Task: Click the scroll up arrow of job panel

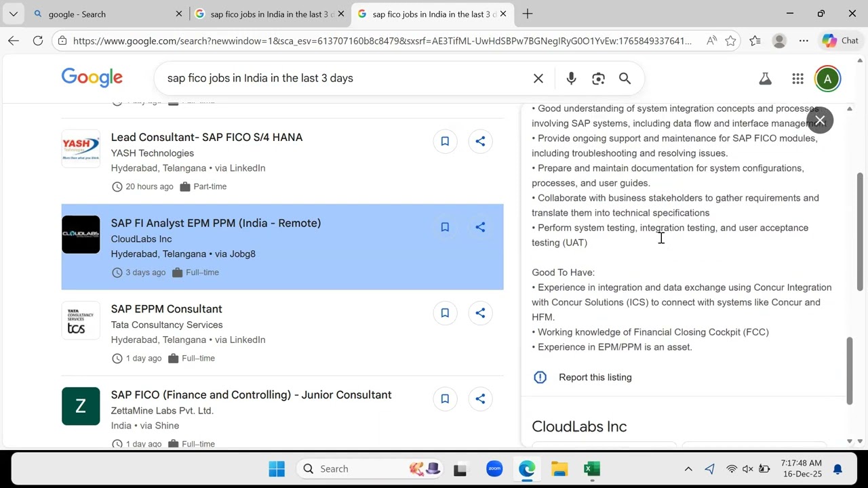Action: click(850, 108)
